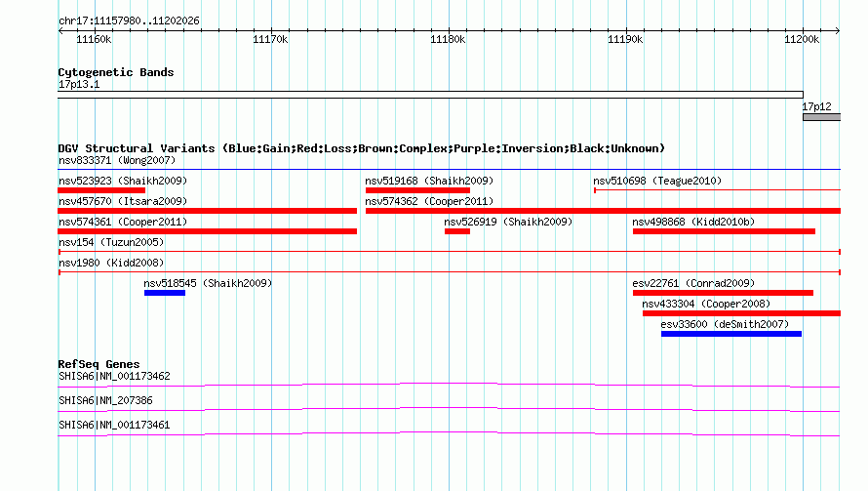Open the esv22761 (Conrad2009) red bar

coord(723,293)
